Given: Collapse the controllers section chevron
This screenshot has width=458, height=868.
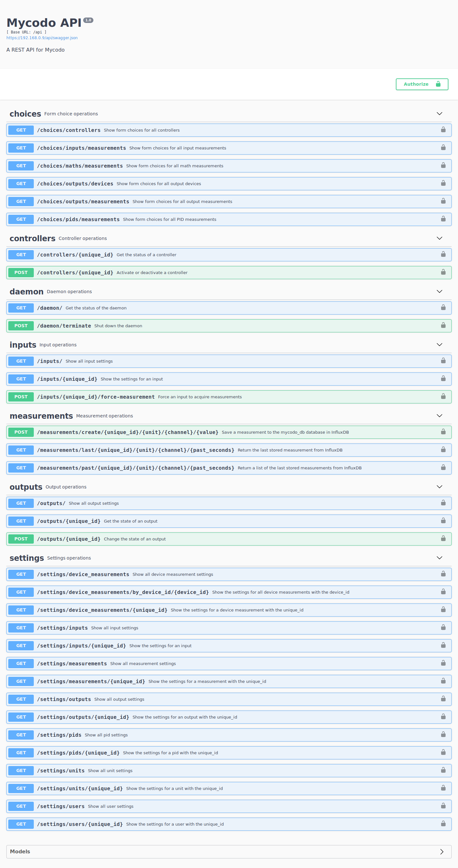Looking at the screenshot, I should [439, 238].
